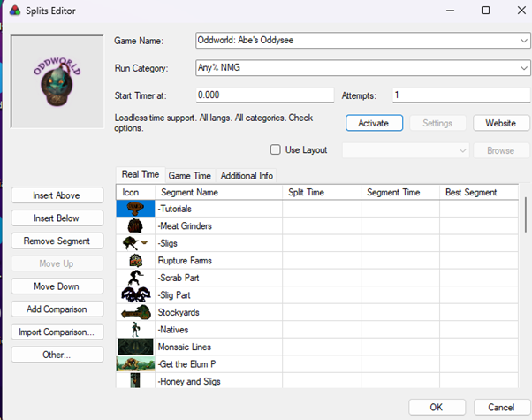
Task: Confirm with the OK button
Action: (x=437, y=407)
